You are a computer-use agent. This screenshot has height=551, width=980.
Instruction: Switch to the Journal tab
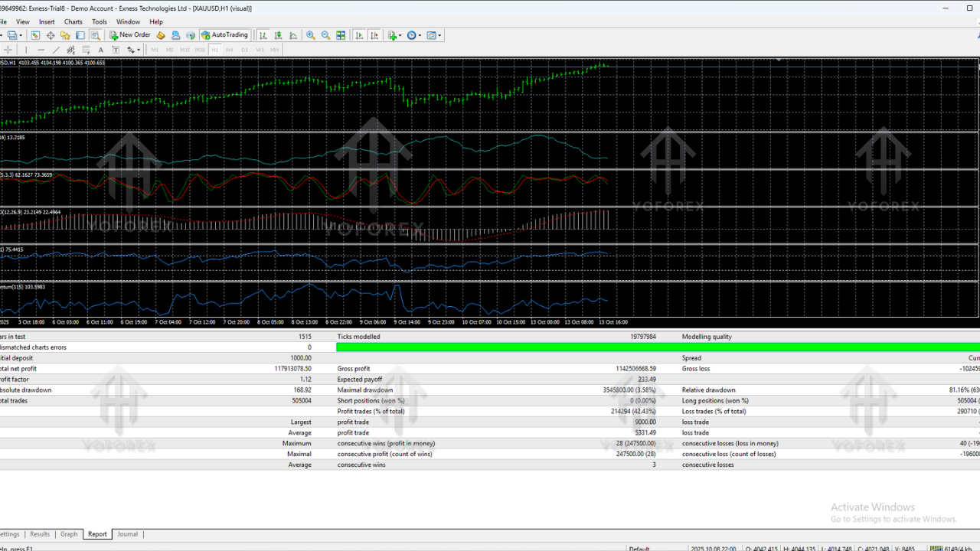click(127, 534)
